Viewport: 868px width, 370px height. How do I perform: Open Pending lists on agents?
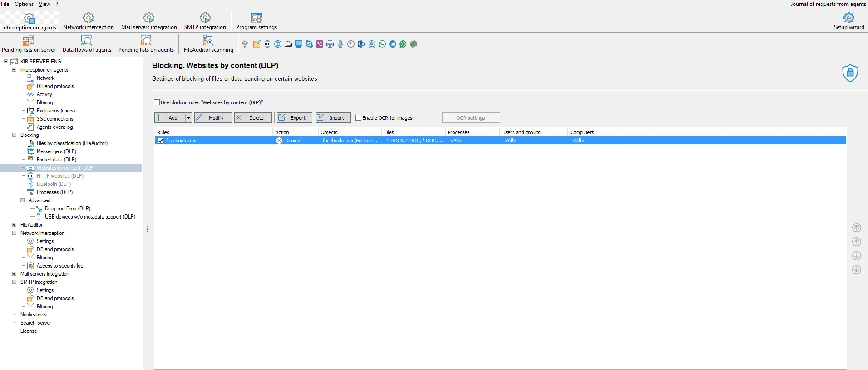[146, 44]
